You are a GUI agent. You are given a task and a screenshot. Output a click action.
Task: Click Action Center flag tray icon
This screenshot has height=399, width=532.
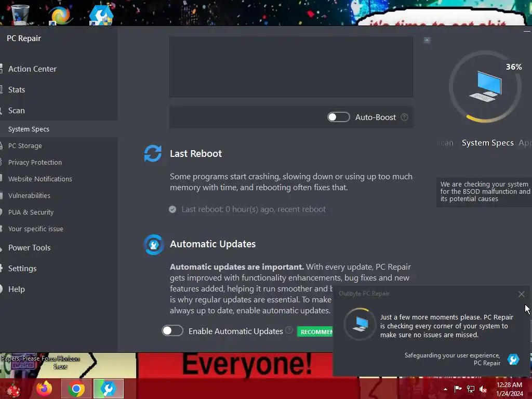458,389
